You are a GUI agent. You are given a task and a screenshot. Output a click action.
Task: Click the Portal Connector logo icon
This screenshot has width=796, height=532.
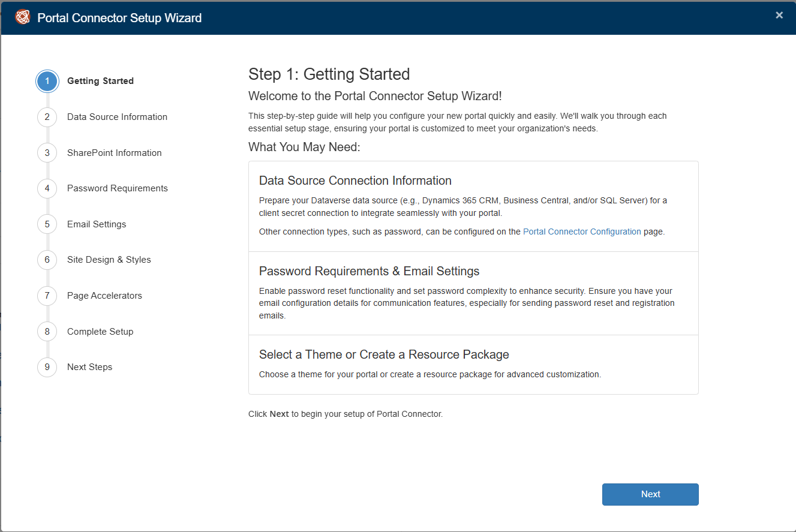(x=22, y=17)
